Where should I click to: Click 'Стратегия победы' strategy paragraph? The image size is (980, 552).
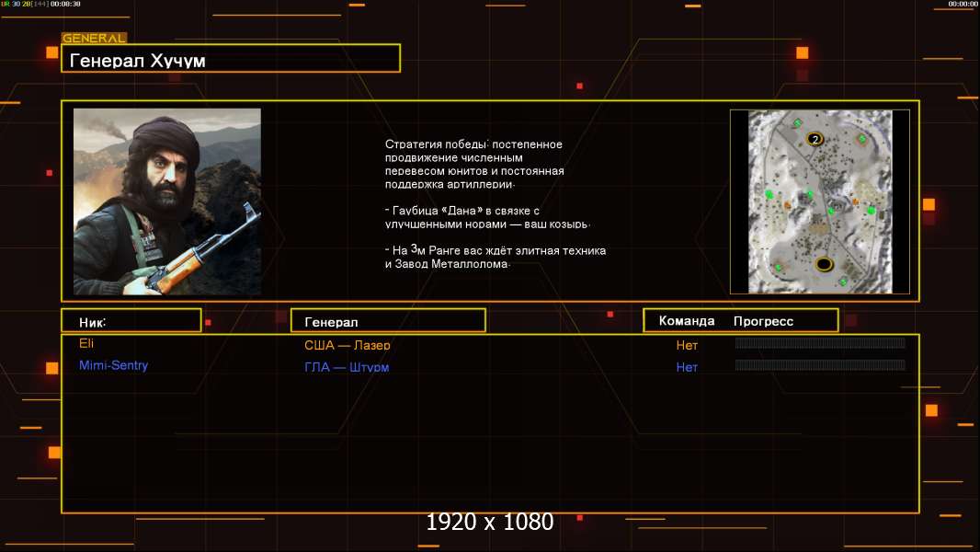pos(474,164)
